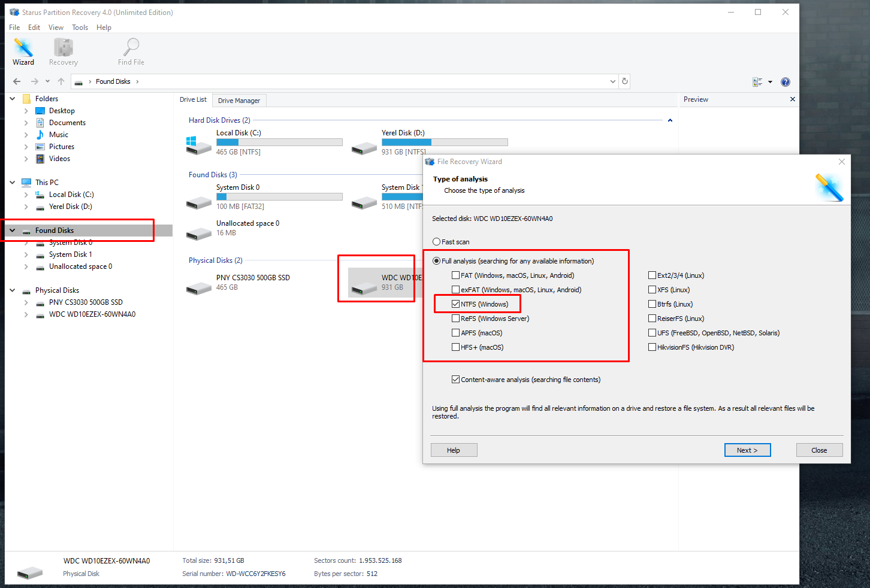Enable XFS (Linux) checkbox
This screenshot has width=870, height=588.
652,290
